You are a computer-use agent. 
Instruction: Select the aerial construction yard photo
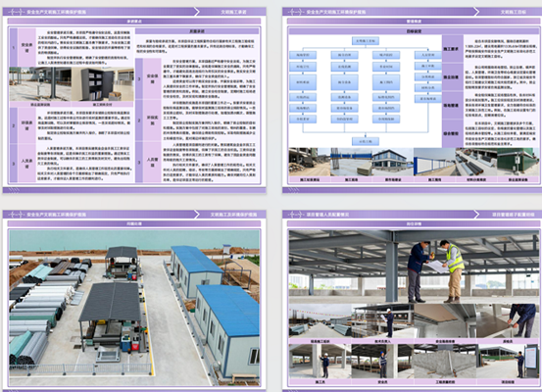[x=134, y=308]
